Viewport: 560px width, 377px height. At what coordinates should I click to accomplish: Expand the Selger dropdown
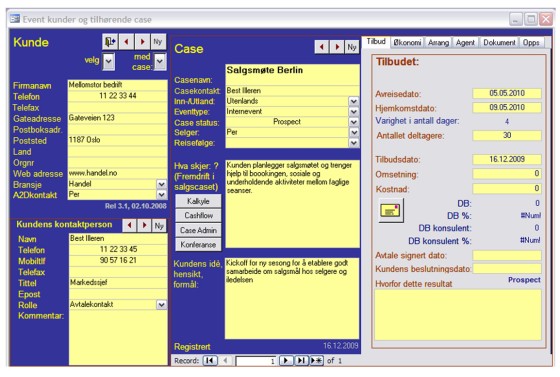point(354,132)
